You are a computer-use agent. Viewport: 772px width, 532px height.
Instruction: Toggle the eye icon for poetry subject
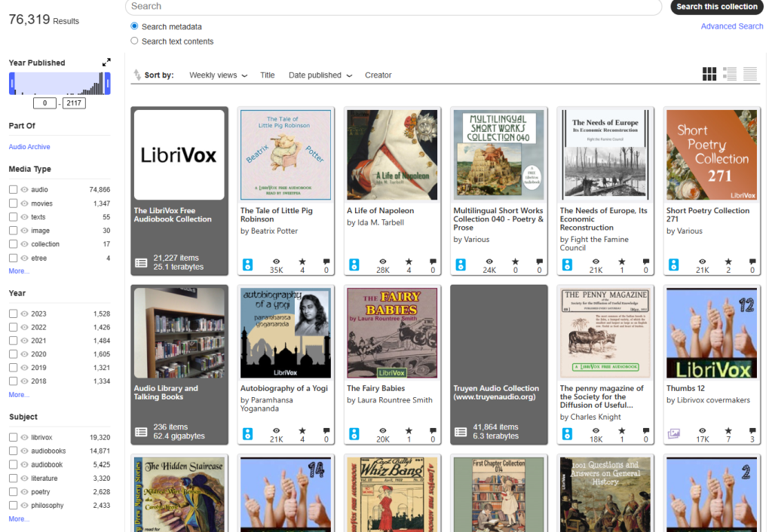(x=25, y=492)
